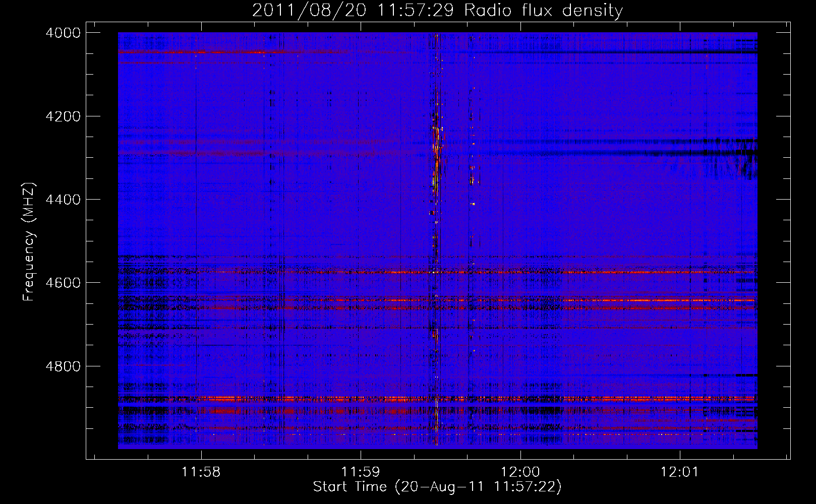Click the "Start Time (20-Aug-11 11:57:22)" axis title
The width and height of the screenshot is (816, 504).
tap(437, 487)
